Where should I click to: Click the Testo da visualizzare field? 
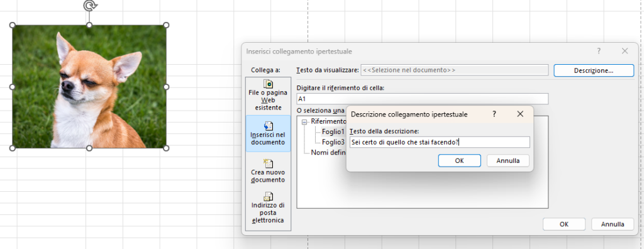[454, 70]
